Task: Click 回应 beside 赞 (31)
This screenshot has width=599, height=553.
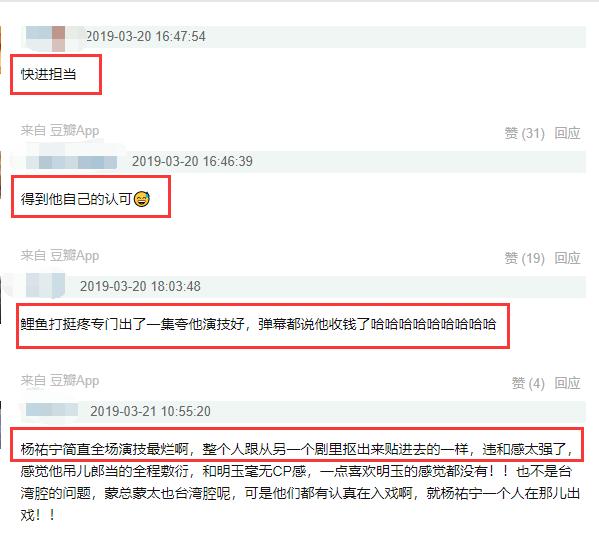Action: [567, 133]
